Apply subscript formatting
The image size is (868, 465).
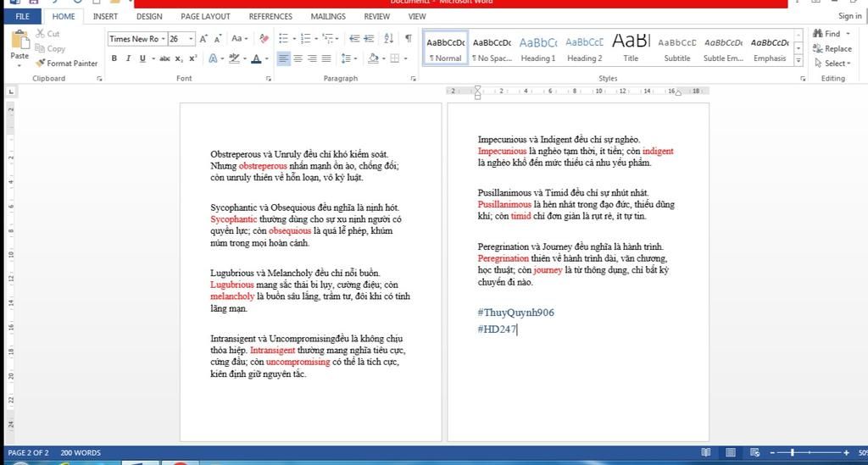tap(179, 58)
